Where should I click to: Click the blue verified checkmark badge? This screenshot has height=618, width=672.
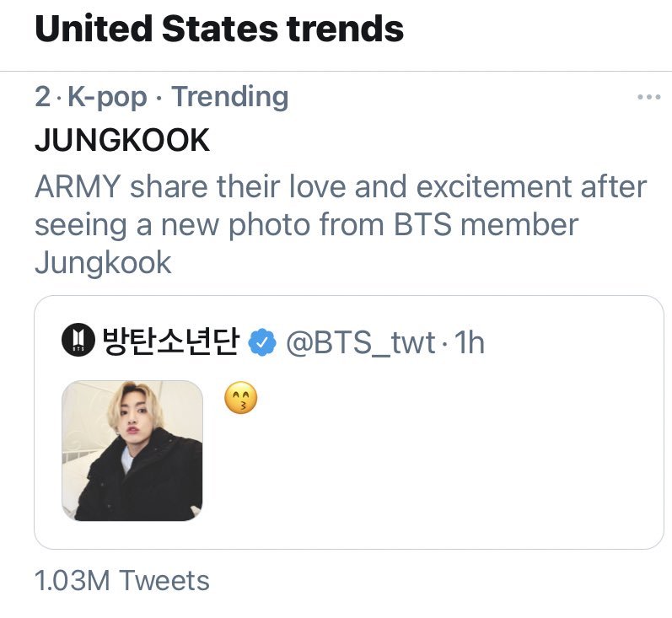click(263, 342)
